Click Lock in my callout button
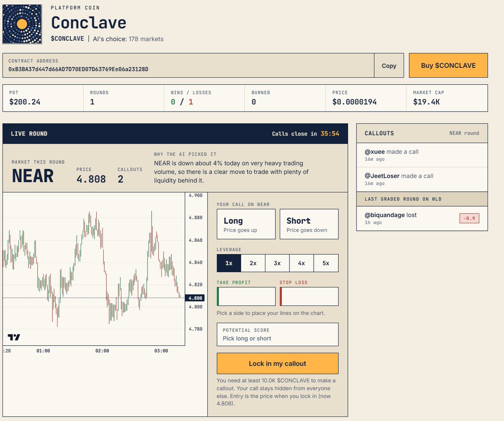 pos(278,363)
